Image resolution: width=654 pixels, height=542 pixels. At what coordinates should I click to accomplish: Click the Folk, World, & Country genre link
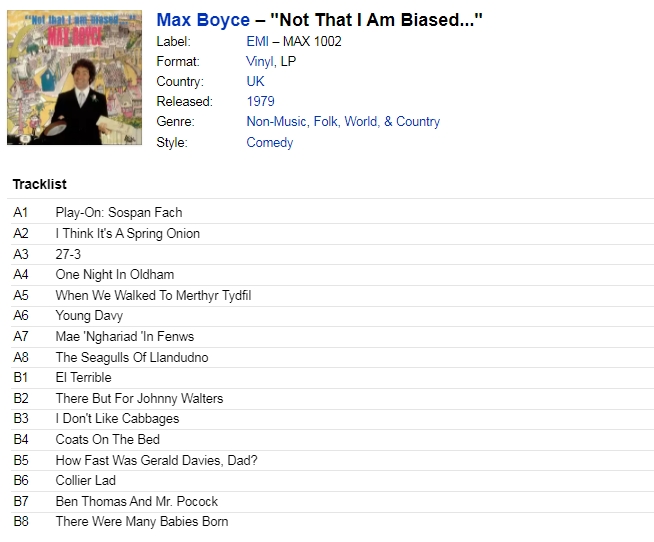(377, 121)
